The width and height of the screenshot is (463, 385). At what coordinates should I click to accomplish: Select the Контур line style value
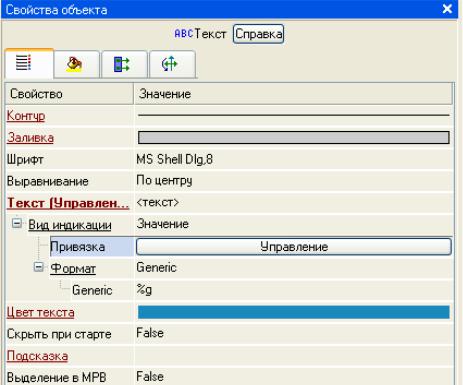click(294, 115)
